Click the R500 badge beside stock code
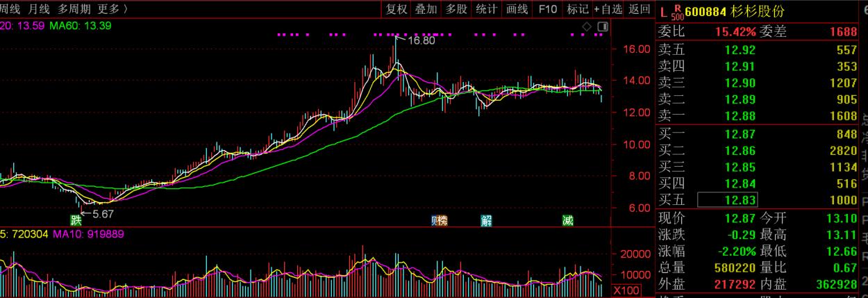868x298 pixels. pos(678,11)
